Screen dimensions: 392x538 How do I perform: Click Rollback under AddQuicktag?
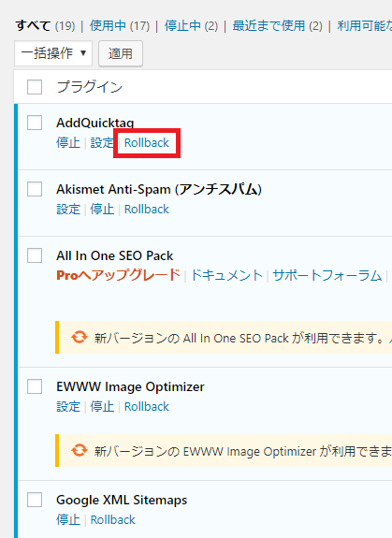147,143
